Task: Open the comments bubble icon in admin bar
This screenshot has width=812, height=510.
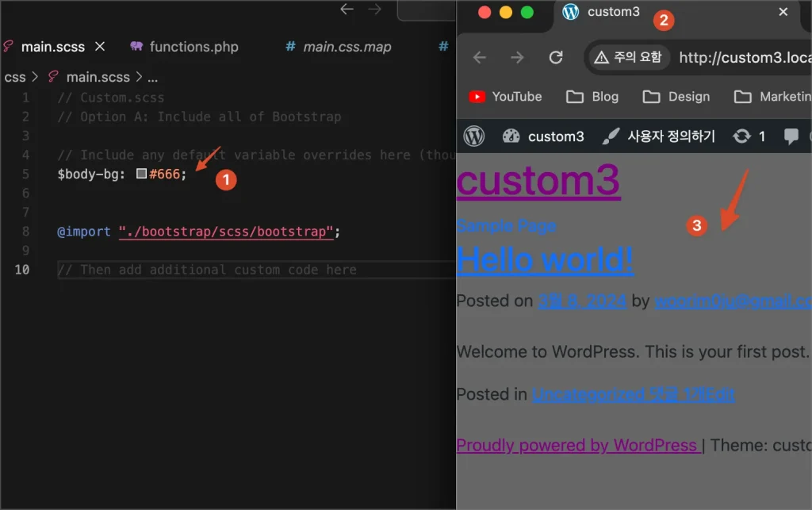Action: click(x=791, y=136)
